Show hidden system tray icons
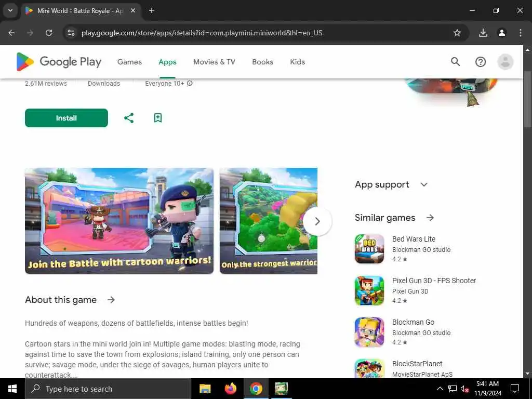532x399 pixels. click(440, 389)
